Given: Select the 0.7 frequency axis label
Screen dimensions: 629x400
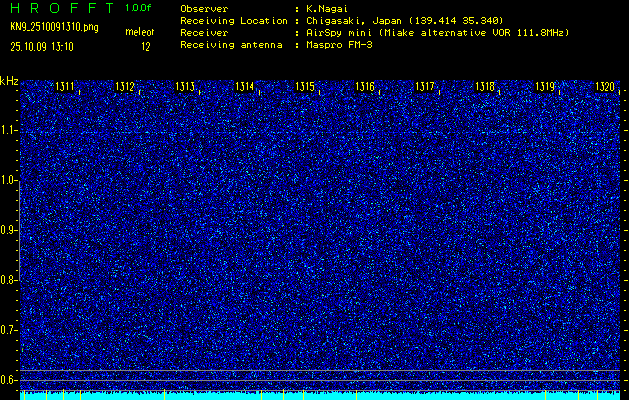Looking at the screenshot, I should (9, 330).
